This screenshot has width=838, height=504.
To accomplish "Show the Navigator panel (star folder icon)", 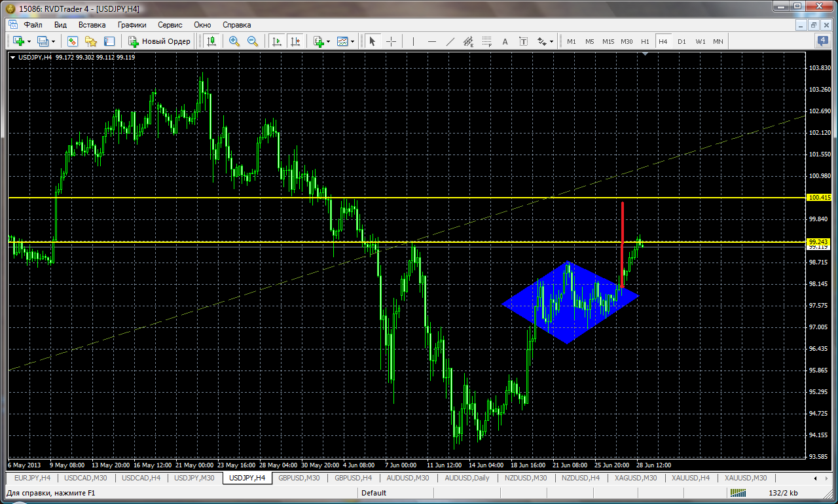I will point(90,41).
